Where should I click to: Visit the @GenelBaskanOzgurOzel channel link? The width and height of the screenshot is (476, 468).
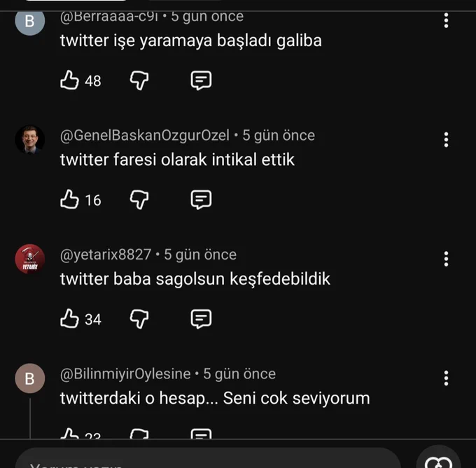coord(144,135)
